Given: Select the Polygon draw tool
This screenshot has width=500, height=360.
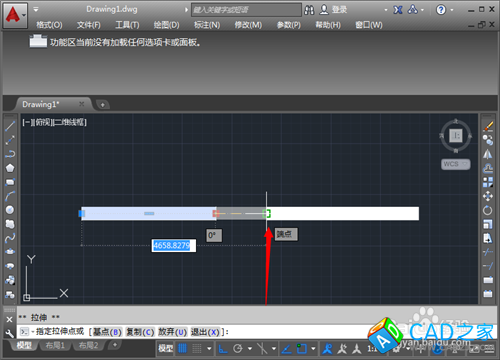Looking at the screenshot, I should (x=10, y=168).
